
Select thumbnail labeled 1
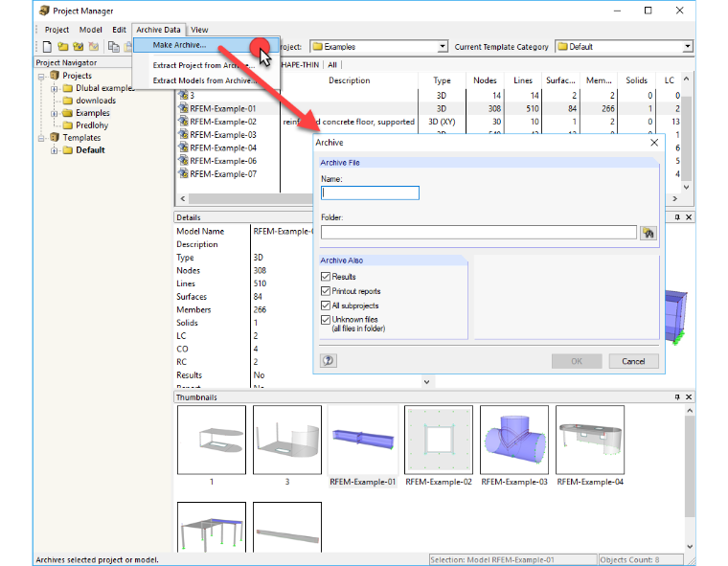(x=212, y=440)
